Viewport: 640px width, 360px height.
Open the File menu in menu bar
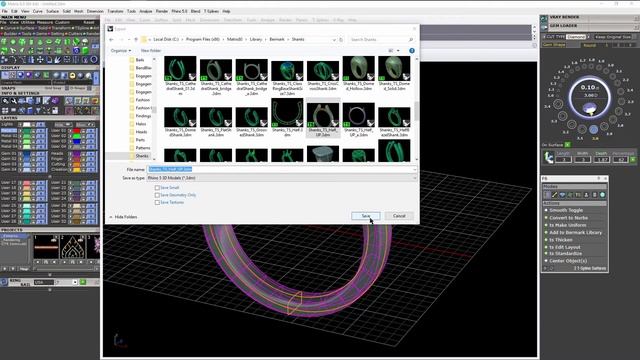tap(4, 11)
